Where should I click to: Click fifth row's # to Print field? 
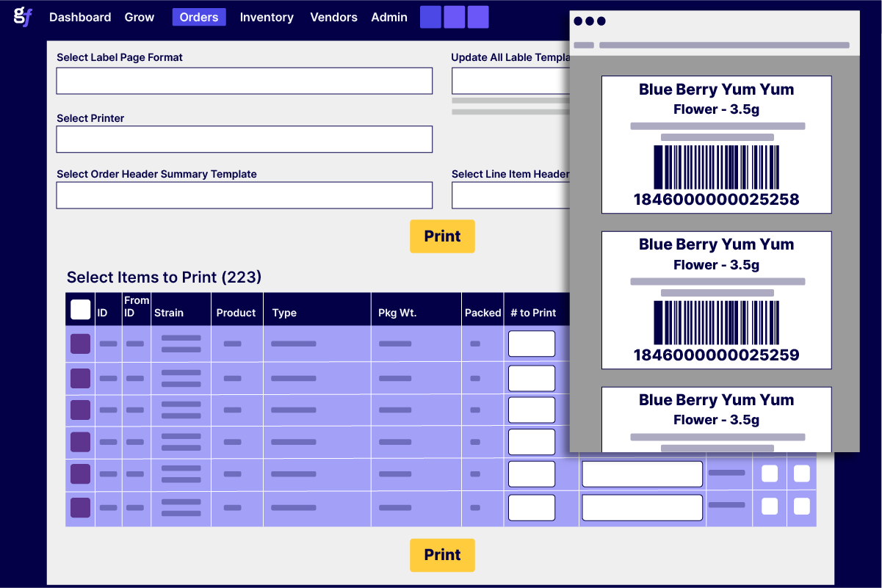pos(532,474)
